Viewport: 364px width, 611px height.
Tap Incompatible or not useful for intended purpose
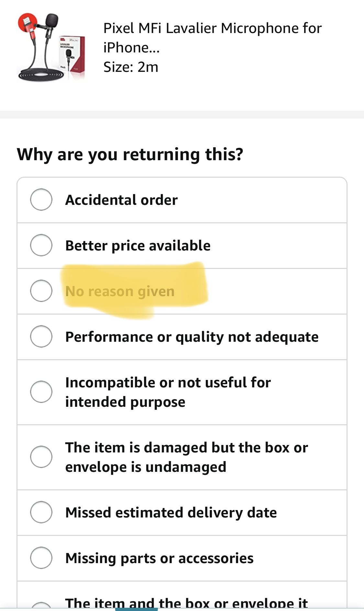coord(168,392)
